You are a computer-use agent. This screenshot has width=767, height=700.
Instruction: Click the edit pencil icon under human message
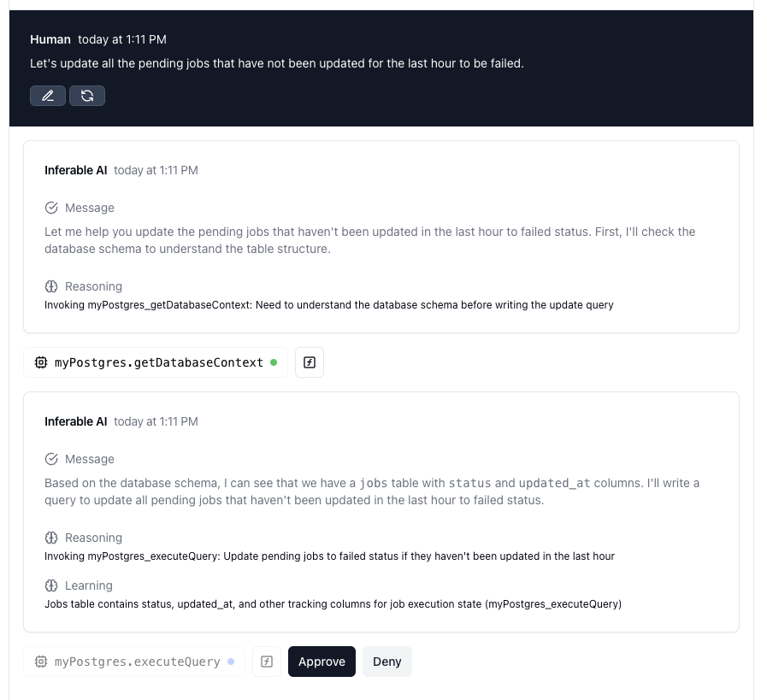pos(47,96)
